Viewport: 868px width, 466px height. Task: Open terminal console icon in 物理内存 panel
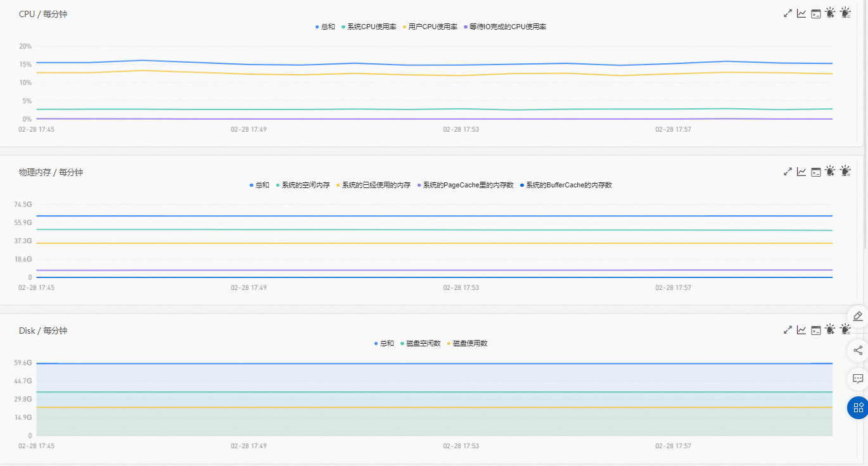[x=816, y=172]
